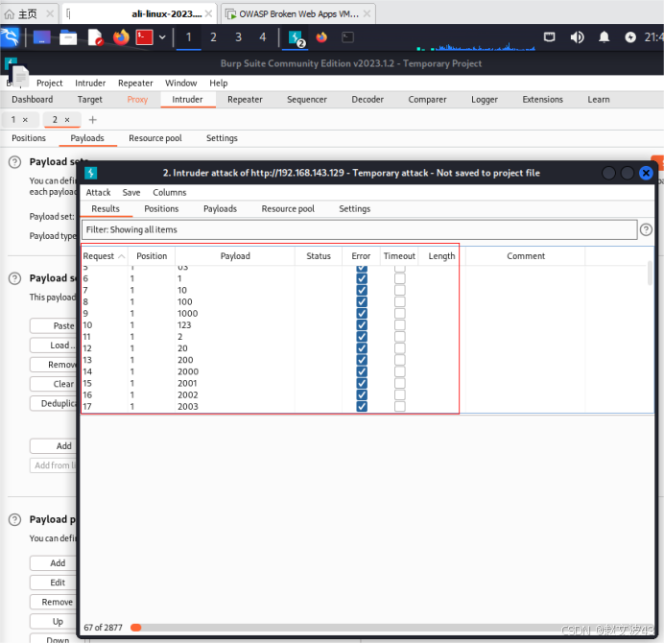Open the file manager from the panel
This screenshot has height=644, width=664.
(x=68, y=37)
